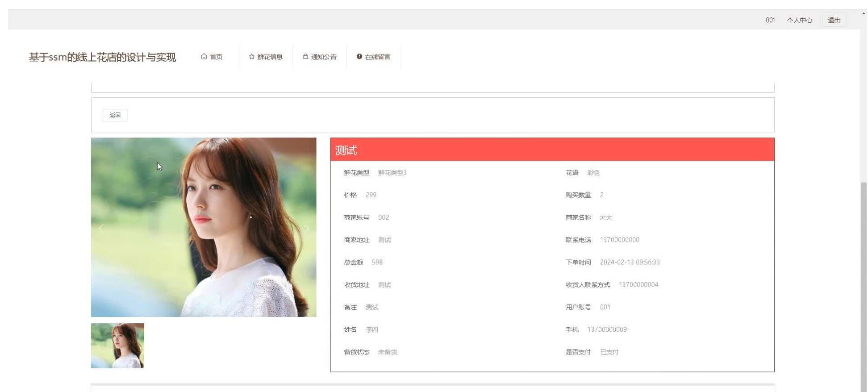This screenshot has width=868, height=392.
Task: Go to 鲜花信息 page
Action: click(266, 57)
